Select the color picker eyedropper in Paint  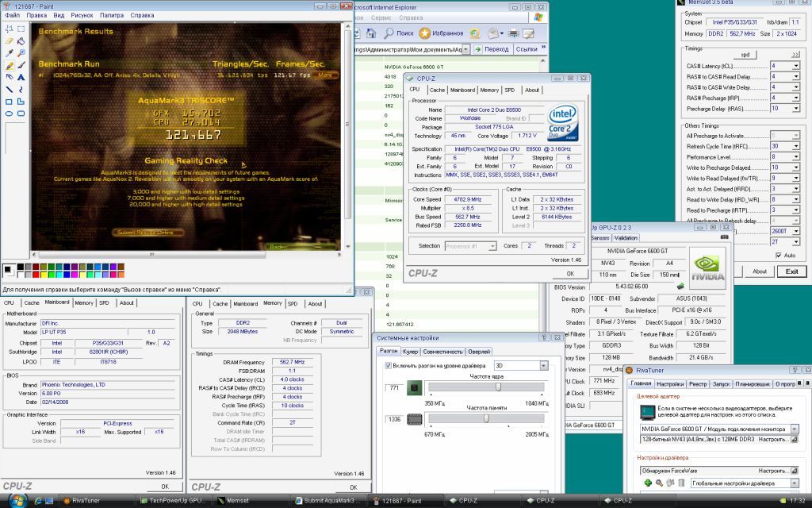(10, 53)
